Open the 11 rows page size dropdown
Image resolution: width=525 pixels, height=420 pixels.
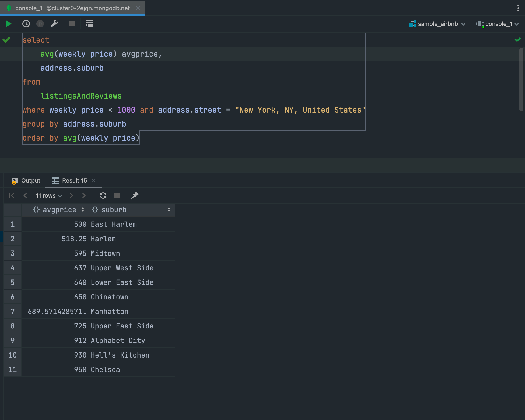(48, 195)
